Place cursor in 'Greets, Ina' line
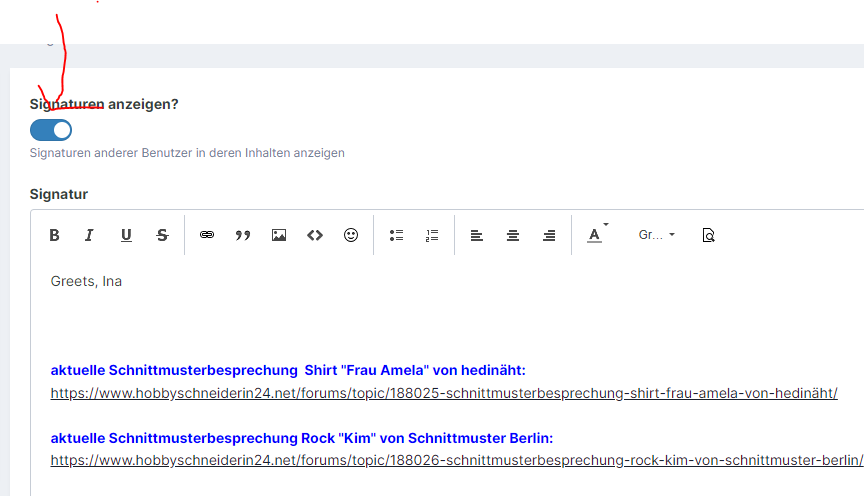This screenshot has height=496, width=864. click(x=87, y=281)
